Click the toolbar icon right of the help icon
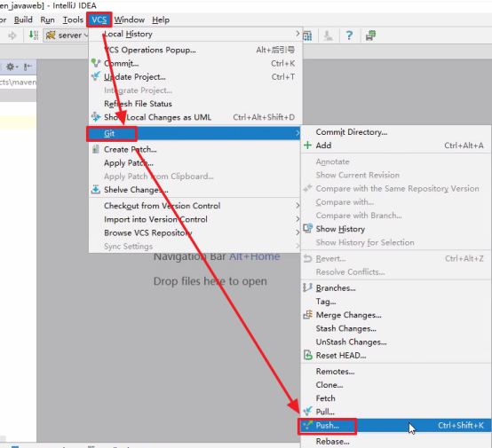 coord(370,35)
